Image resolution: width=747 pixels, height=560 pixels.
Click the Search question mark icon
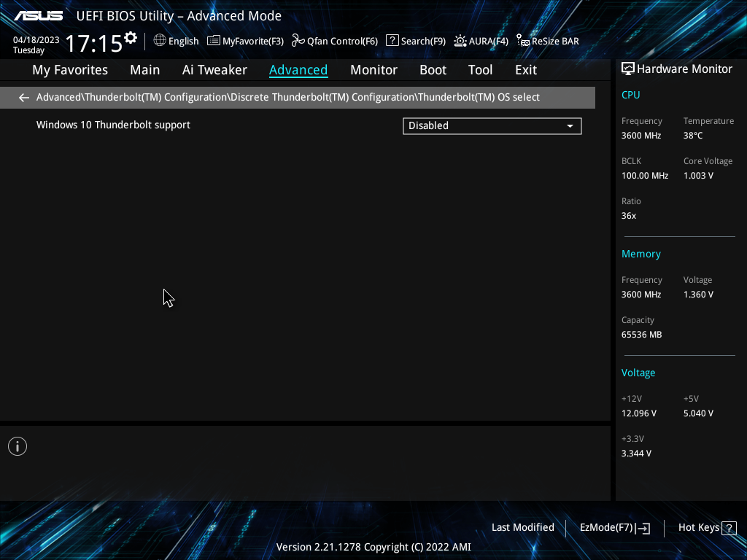coord(392,41)
